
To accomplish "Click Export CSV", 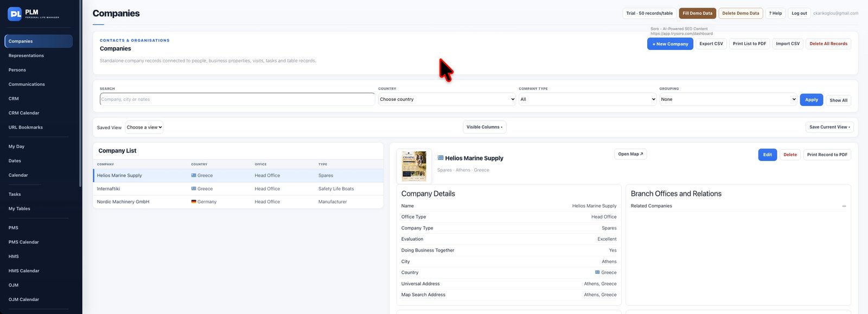I will [711, 43].
